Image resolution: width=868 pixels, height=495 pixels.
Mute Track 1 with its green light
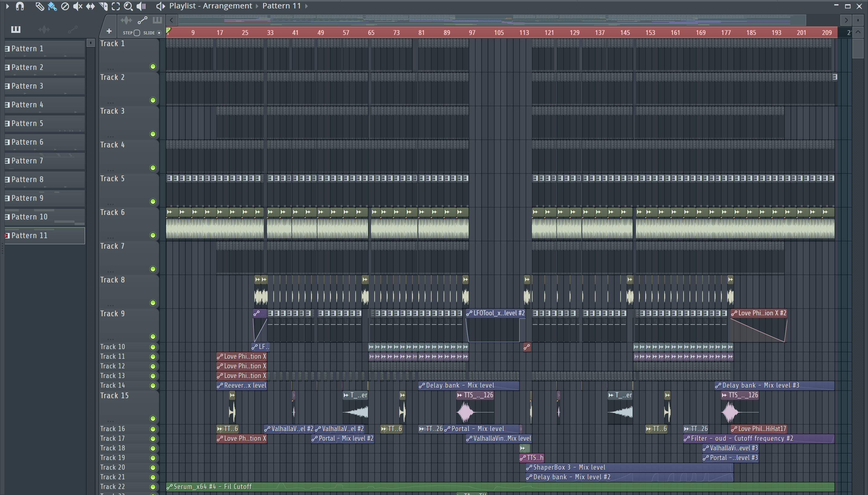153,67
